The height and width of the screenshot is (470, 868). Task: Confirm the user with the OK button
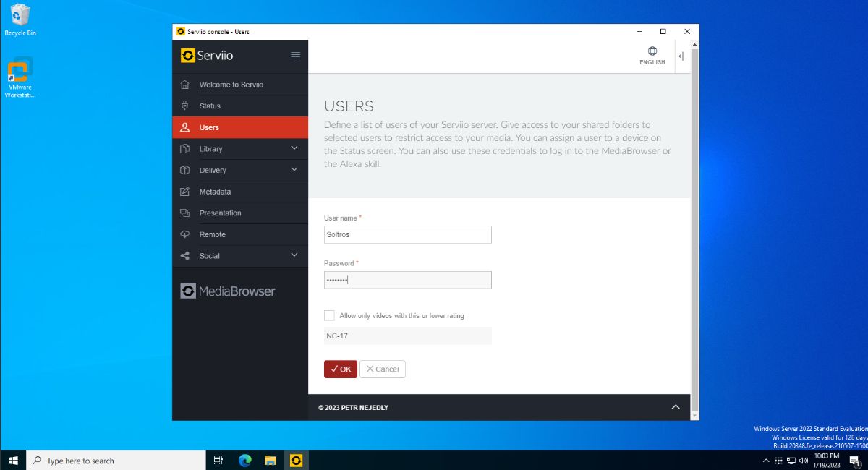[x=340, y=369]
